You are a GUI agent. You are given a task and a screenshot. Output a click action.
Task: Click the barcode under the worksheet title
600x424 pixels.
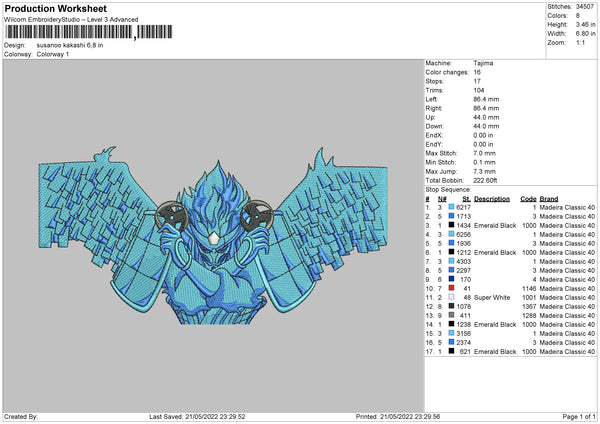pos(88,32)
